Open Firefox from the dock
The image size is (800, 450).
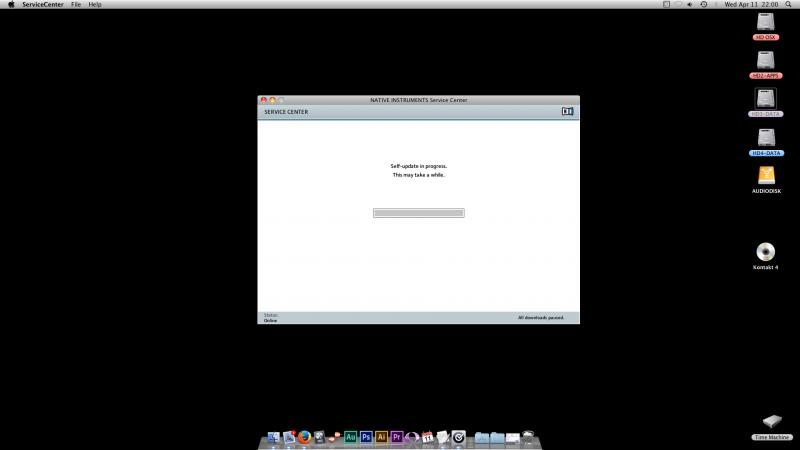click(x=305, y=437)
